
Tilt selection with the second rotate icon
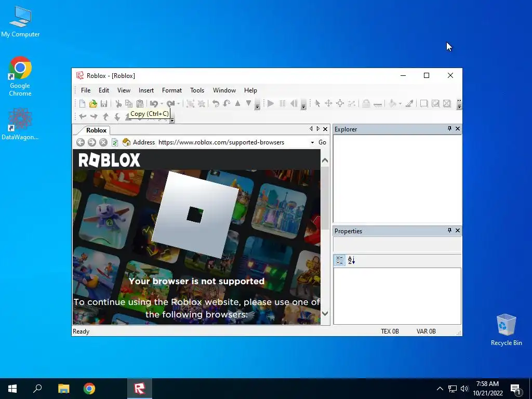(227, 103)
